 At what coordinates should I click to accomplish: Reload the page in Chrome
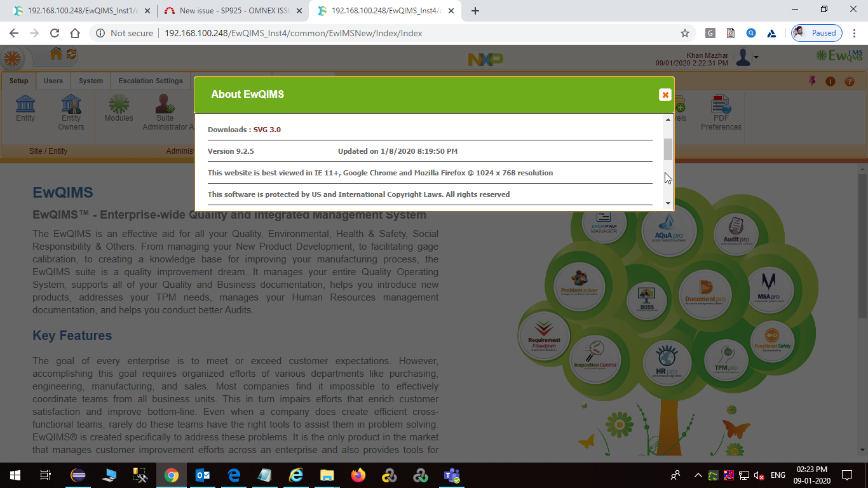point(54,33)
